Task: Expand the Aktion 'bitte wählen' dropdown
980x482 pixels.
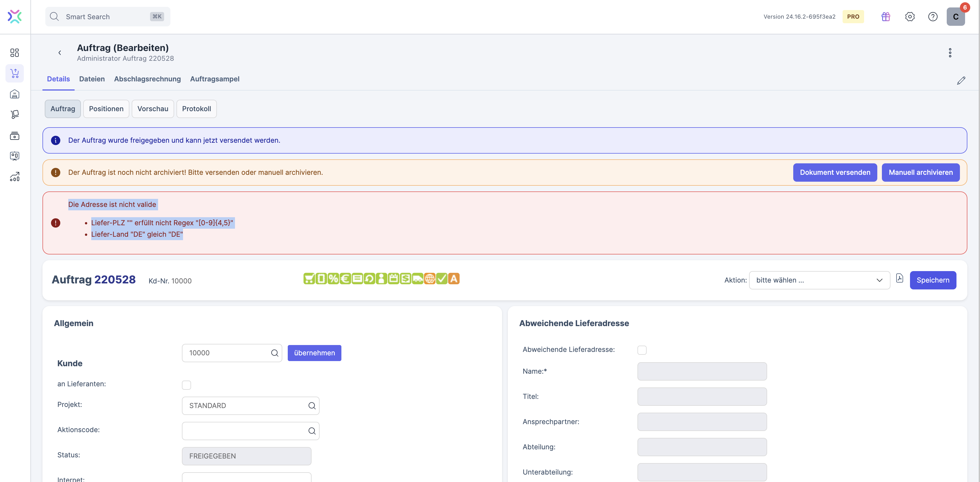Action: coord(819,280)
